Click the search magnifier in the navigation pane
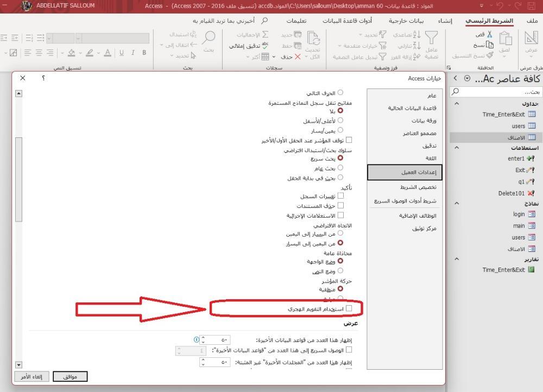Viewport: 543px width, 392px height. coord(456,91)
